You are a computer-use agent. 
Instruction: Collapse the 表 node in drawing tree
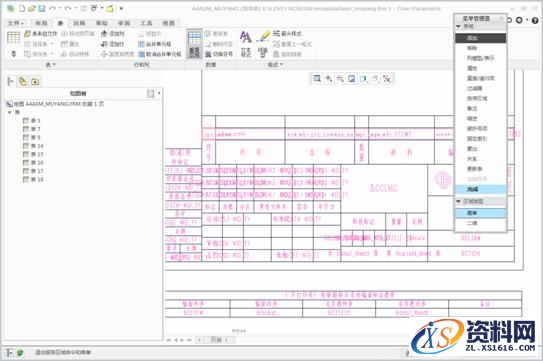(x=9, y=112)
